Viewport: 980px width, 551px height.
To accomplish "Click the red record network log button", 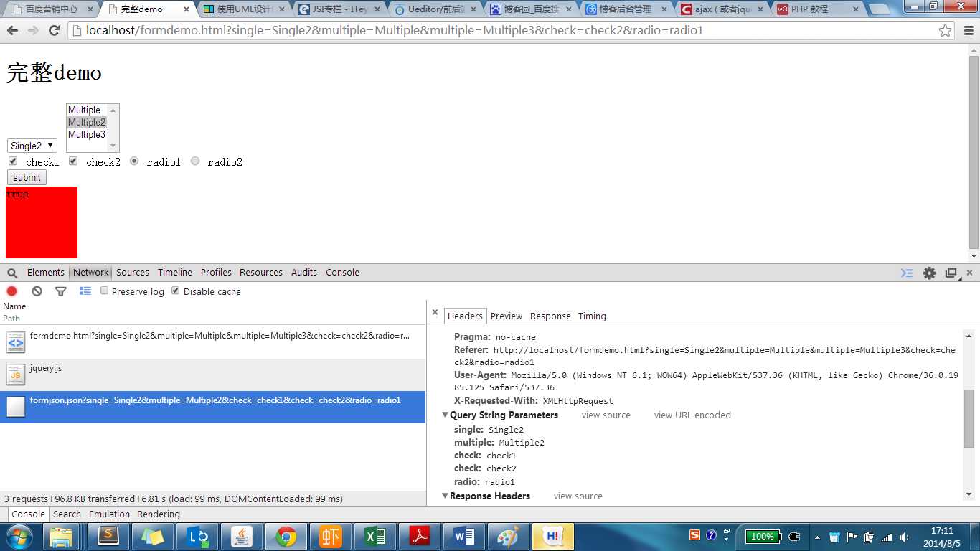I will (11, 291).
